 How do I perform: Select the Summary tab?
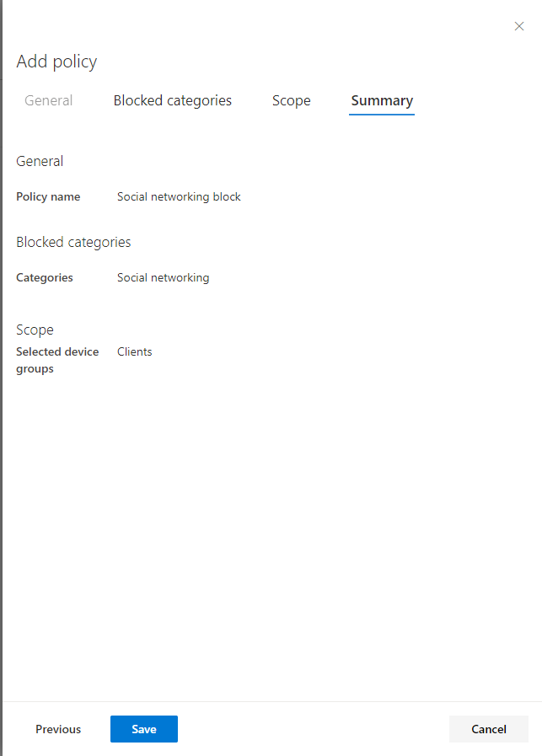pyautogui.click(x=382, y=100)
